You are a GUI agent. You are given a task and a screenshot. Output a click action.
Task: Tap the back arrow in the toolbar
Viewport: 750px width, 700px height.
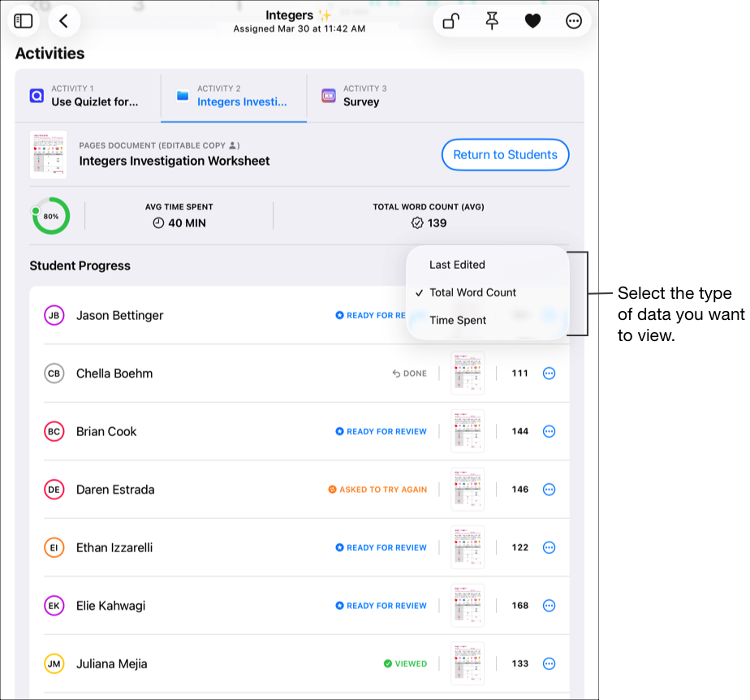pos(65,20)
